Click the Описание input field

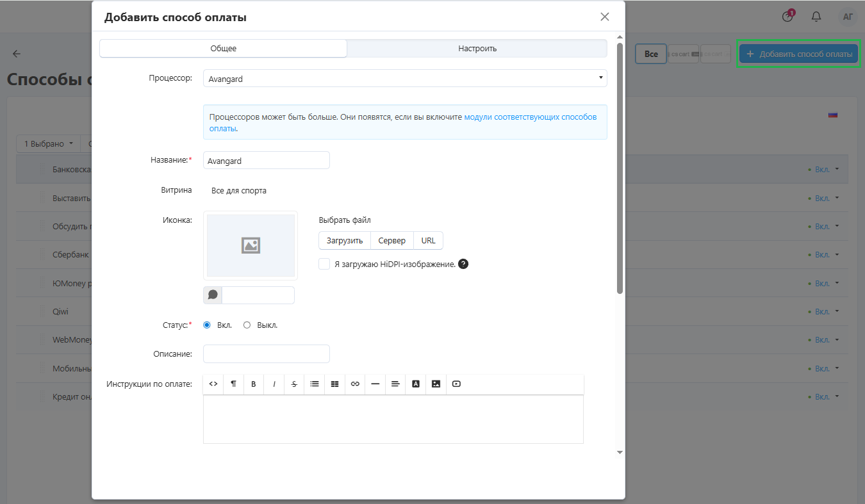pos(267,354)
